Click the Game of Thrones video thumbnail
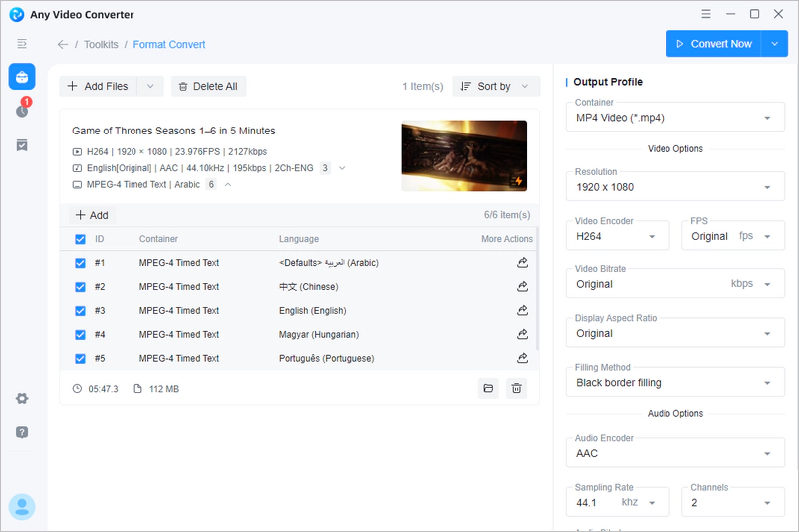Viewport: 799px width, 532px height. pyautogui.click(x=464, y=155)
